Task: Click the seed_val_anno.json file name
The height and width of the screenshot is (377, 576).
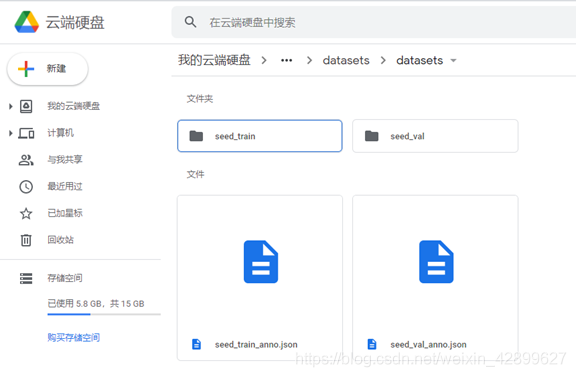Action: pyautogui.click(x=428, y=345)
